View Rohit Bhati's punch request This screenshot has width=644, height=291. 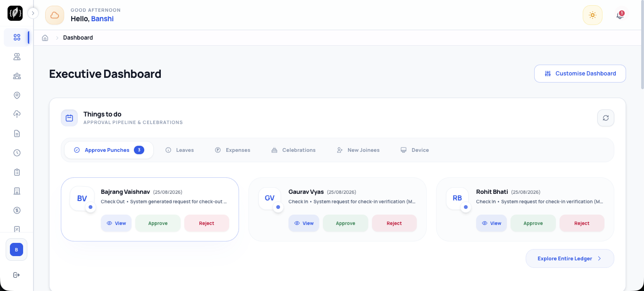tap(491, 224)
